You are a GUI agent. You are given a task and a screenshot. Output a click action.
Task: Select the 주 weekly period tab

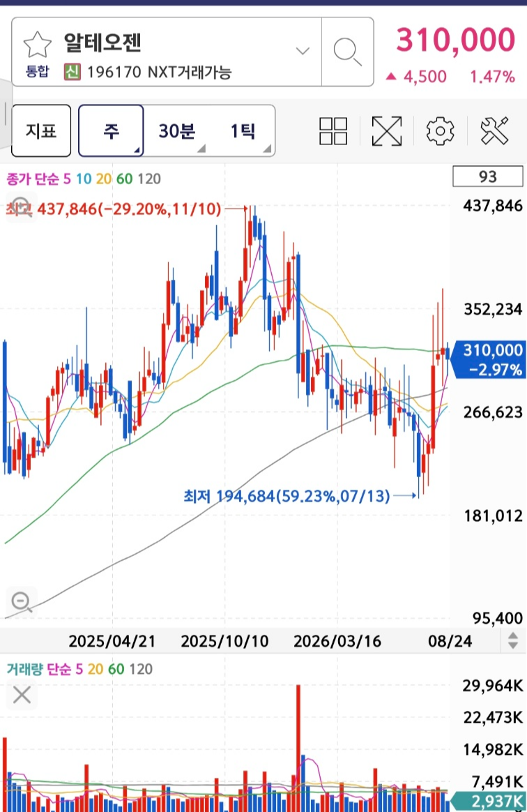click(x=111, y=130)
